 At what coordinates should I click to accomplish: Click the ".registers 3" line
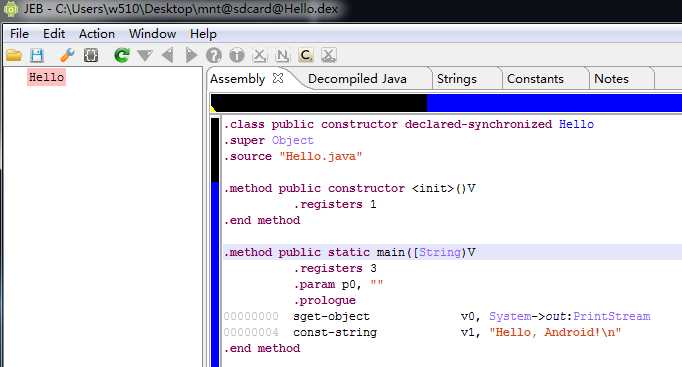[335, 268]
